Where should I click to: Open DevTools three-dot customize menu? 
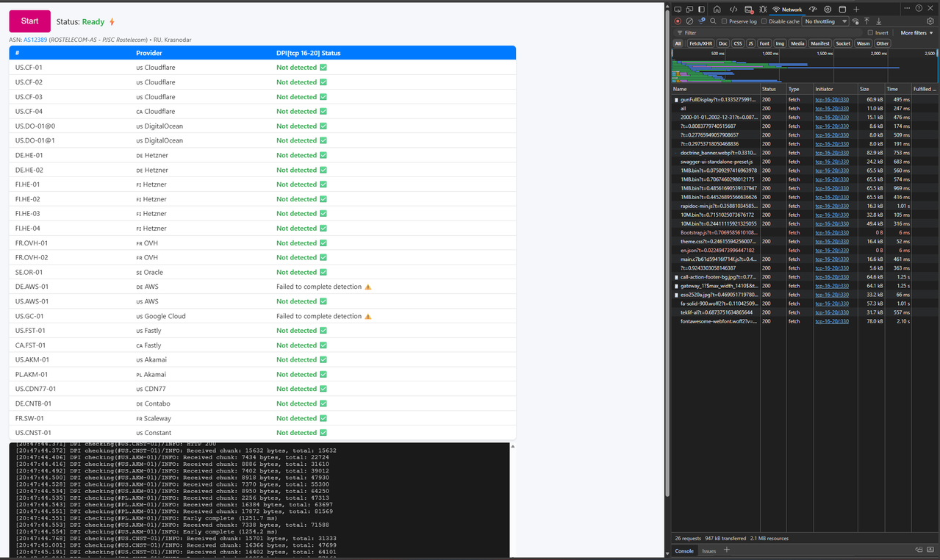tap(907, 8)
